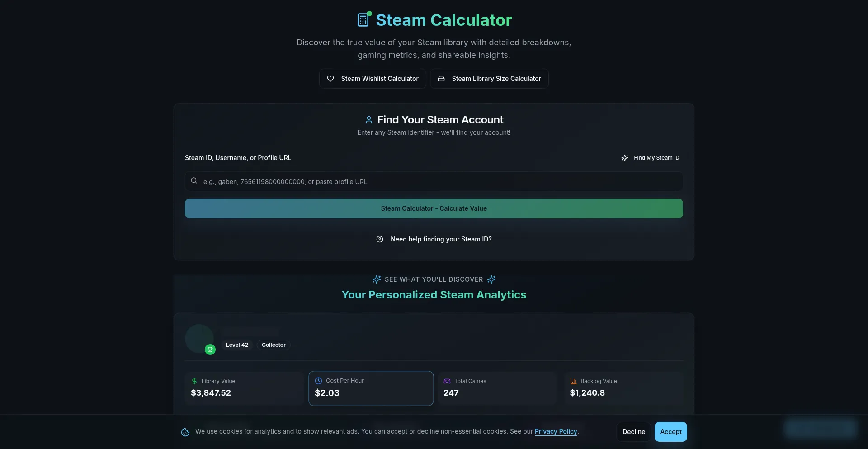Click the gamepad icon on Total Games card
The width and height of the screenshot is (868, 449).
coord(447,381)
